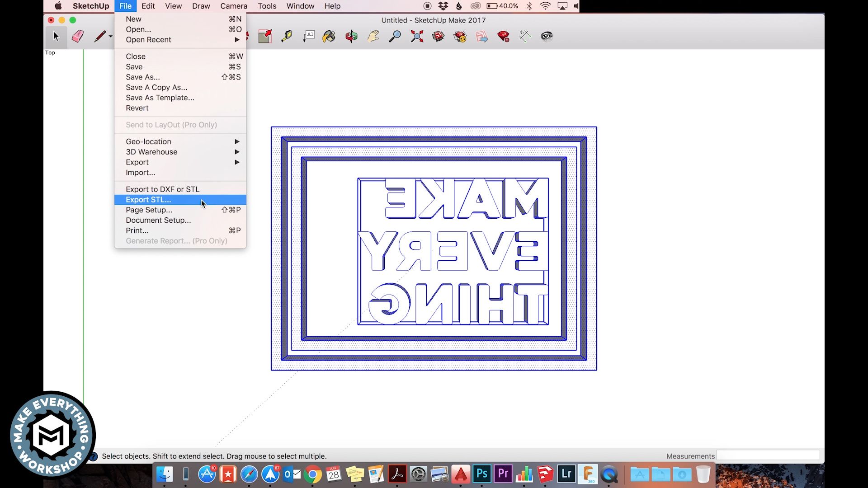Toggle the eye visibility toolbar icon

pyautogui.click(x=547, y=36)
